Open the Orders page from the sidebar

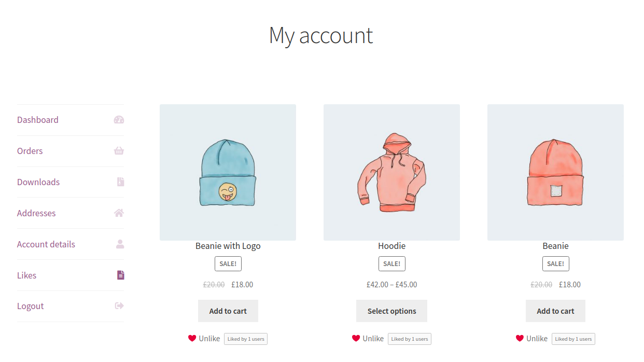click(30, 151)
